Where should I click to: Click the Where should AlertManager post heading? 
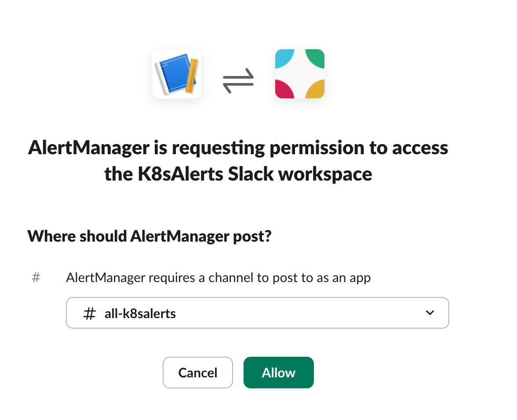(149, 236)
